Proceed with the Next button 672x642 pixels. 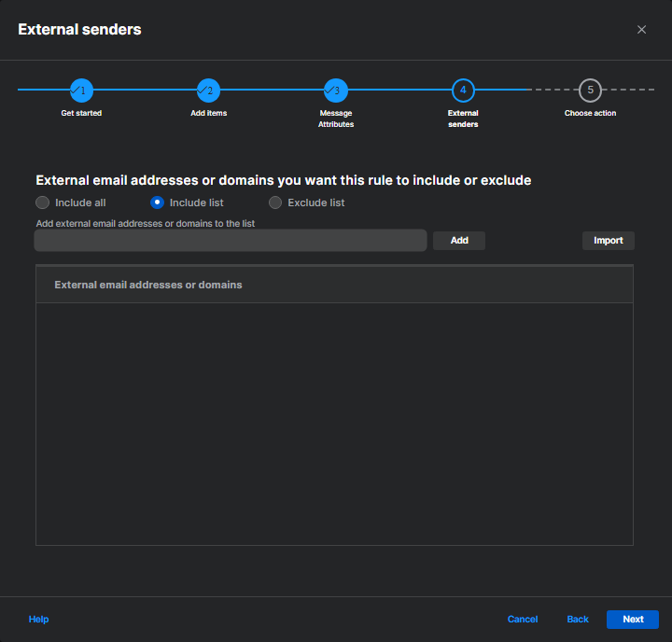pyautogui.click(x=633, y=620)
